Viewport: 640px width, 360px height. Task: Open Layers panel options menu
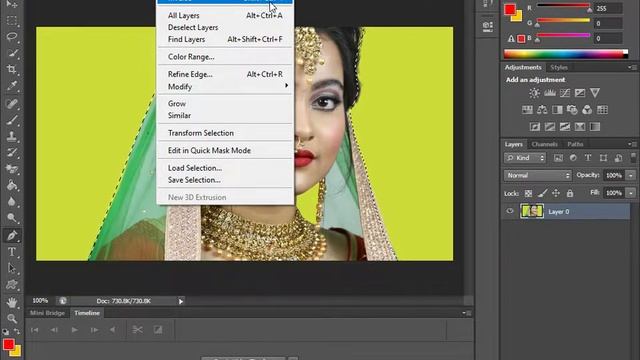pos(632,144)
